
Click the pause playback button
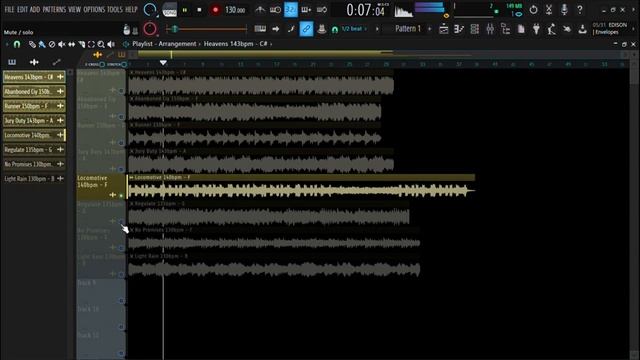pos(185,10)
